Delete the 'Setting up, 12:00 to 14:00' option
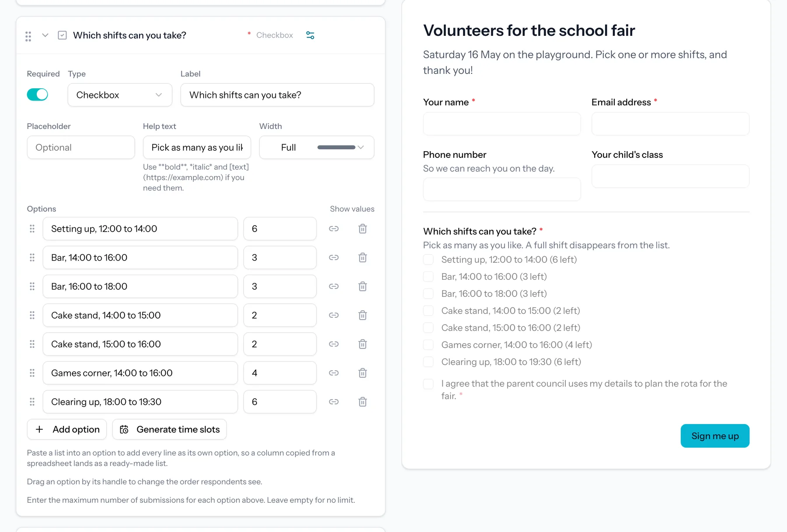The width and height of the screenshot is (787, 532). (x=362, y=229)
